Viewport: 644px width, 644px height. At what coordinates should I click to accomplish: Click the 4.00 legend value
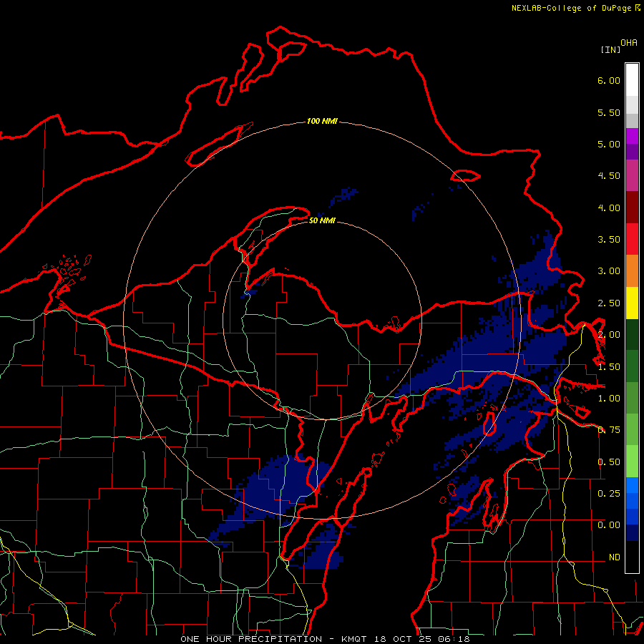pos(609,208)
